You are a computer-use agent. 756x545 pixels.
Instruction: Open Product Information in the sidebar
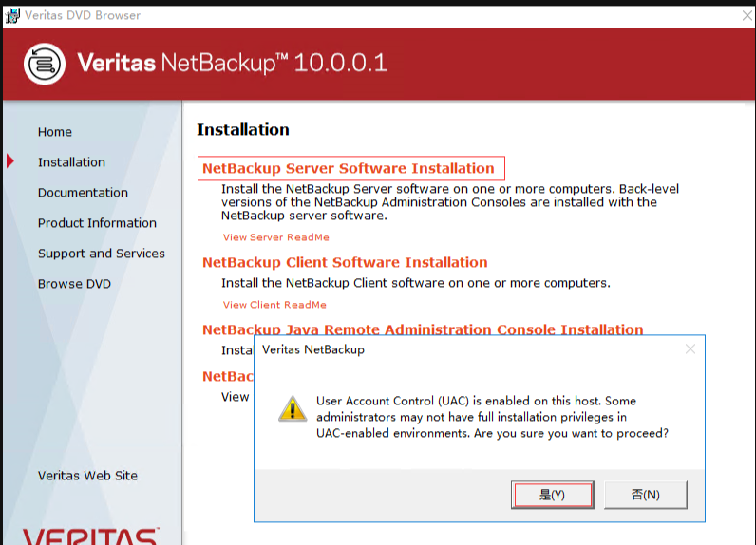coord(97,223)
